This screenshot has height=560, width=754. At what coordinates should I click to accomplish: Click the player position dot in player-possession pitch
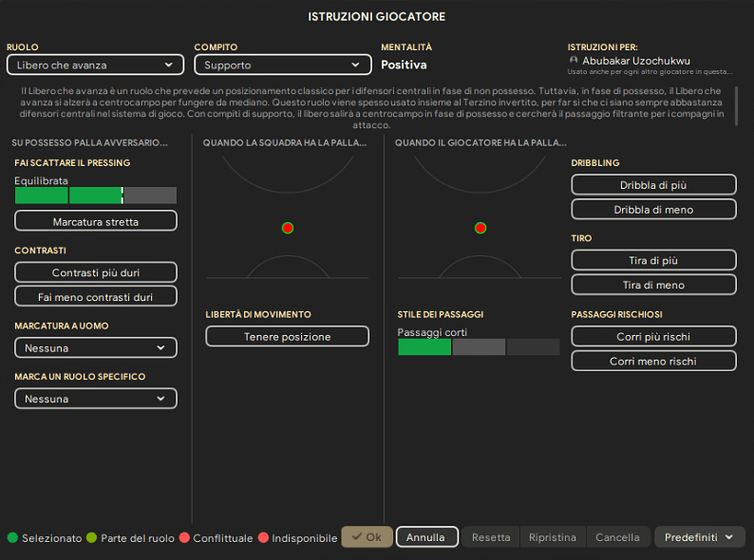[x=481, y=228]
